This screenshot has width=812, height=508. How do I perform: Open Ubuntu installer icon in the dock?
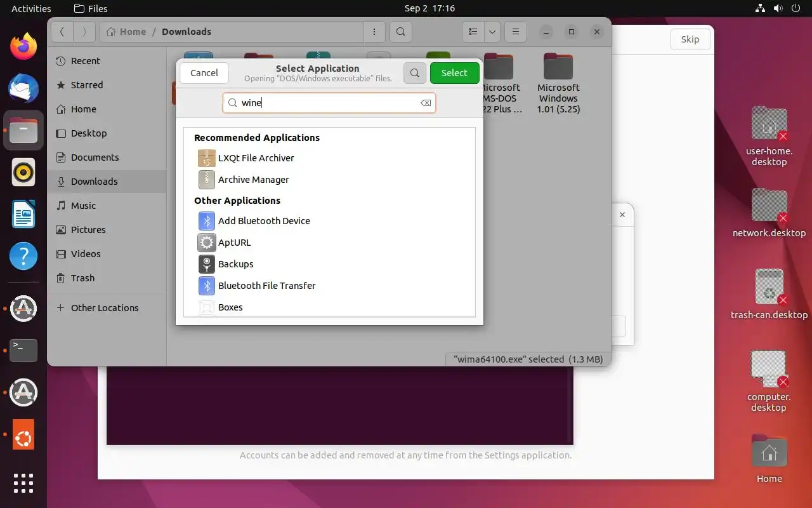click(23, 435)
